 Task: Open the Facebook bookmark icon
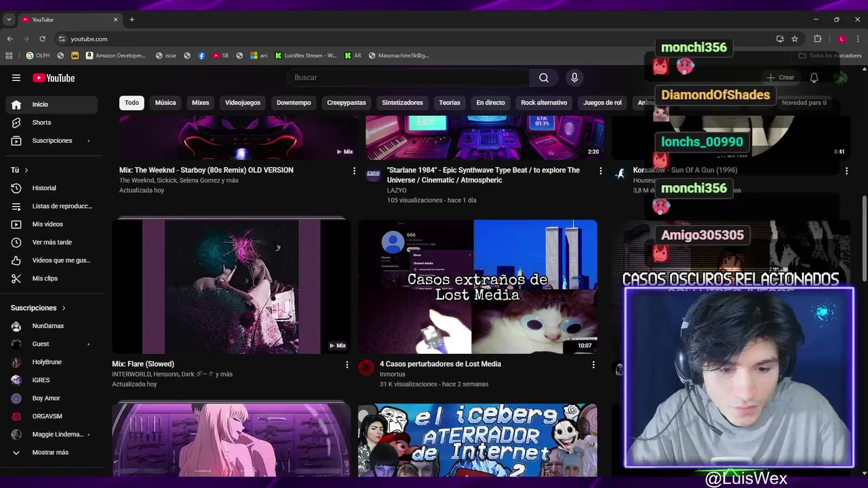click(201, 56)
